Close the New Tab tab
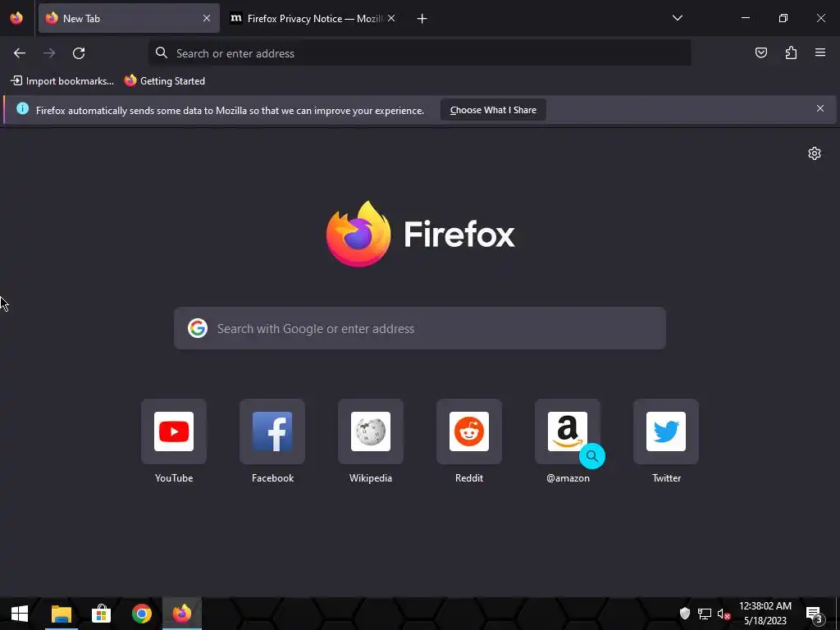This screenshot has height=630, width=840. coord(207,18)
